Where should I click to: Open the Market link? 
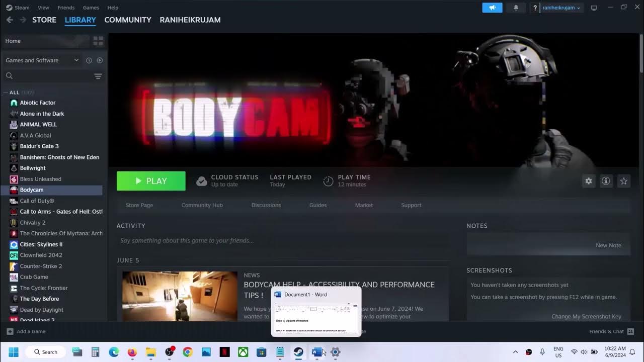[x=364, y=205]
